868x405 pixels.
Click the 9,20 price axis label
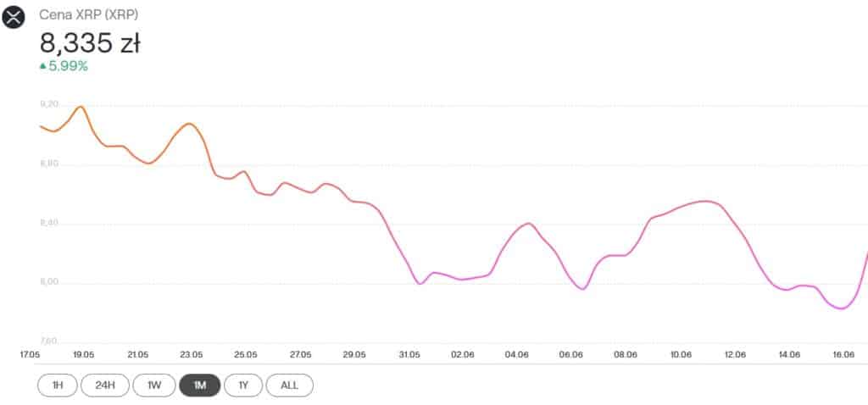[48, 104]
